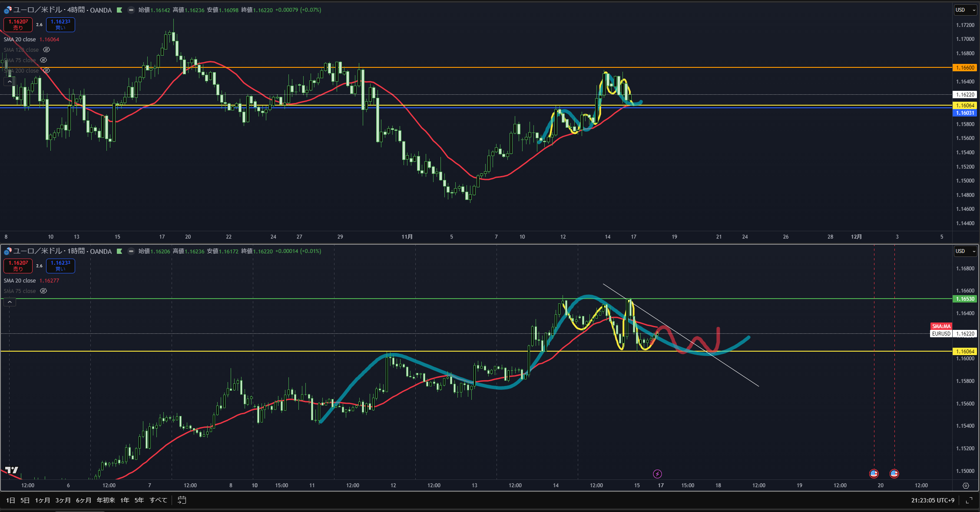Image resolution: width=980 pixels, height=512 pixels.
Task: Unhide SMA 75 close on the 1-hour chart
Action: tap(43, 291)
